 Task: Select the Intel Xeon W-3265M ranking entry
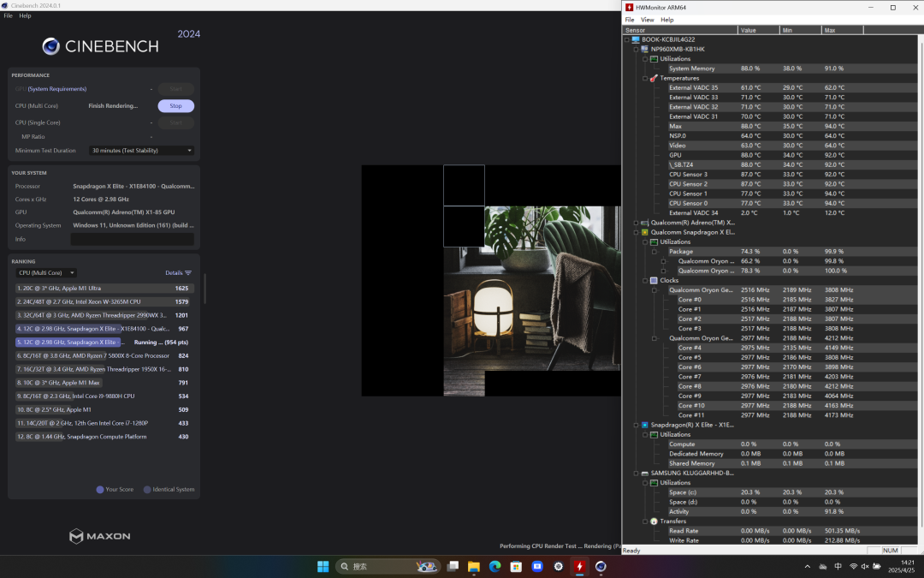point(104,302)
